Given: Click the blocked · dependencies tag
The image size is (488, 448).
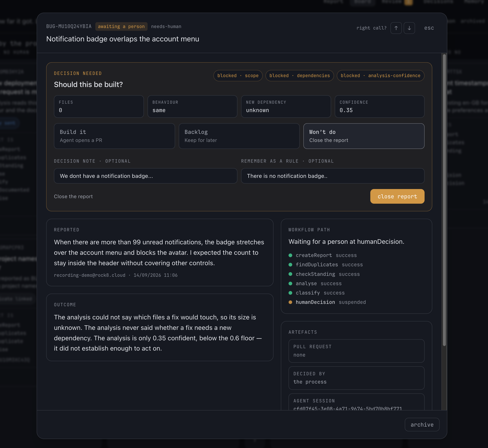Looking at the screenshot, I should [299, 76].
